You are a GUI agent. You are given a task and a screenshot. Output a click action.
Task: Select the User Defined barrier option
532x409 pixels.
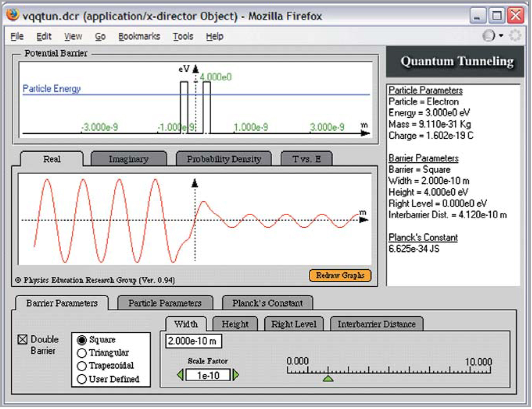click(x=82, y=379)
